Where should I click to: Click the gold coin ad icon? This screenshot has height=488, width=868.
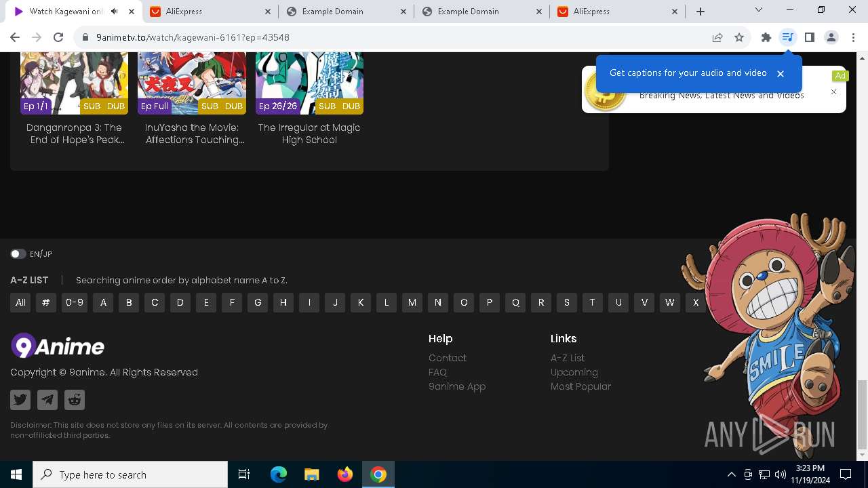pos(605,91)
